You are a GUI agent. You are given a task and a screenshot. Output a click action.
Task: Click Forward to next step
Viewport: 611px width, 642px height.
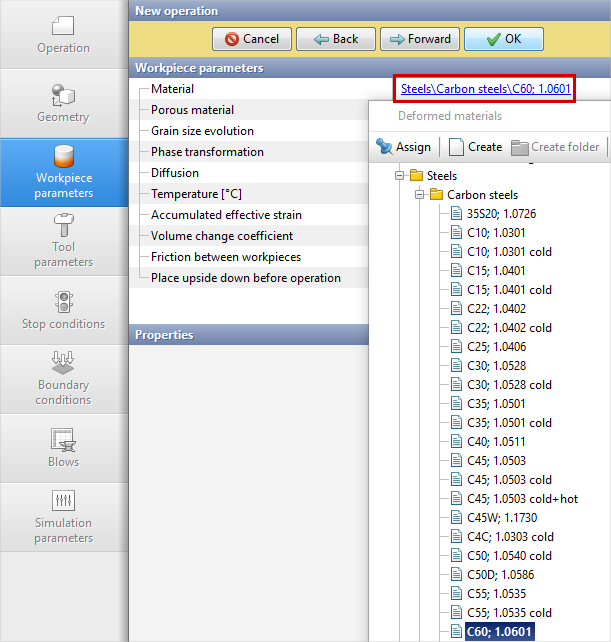click(419, 39)
